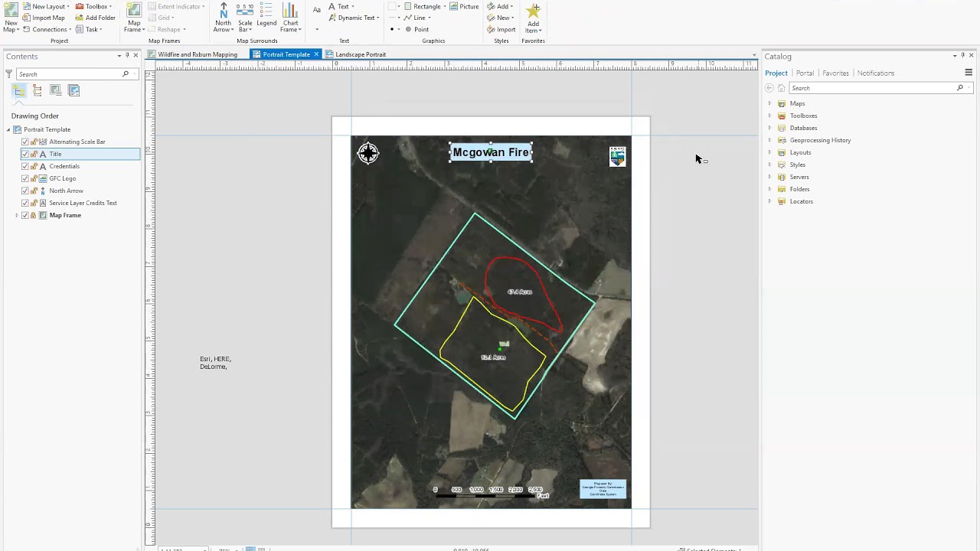This screenshot has height=551, width=980.
Task: Open the Connections dropdown
Action: pyautogui.click(x=47, y=29)
